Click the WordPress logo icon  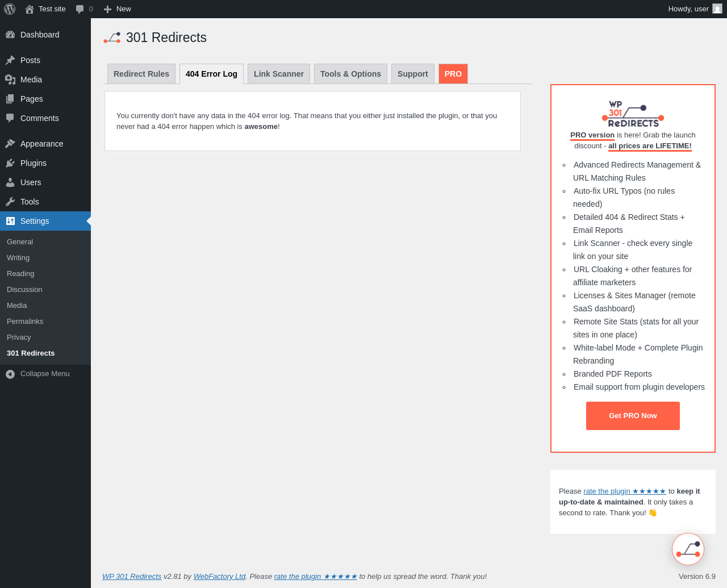pos(10,9)
